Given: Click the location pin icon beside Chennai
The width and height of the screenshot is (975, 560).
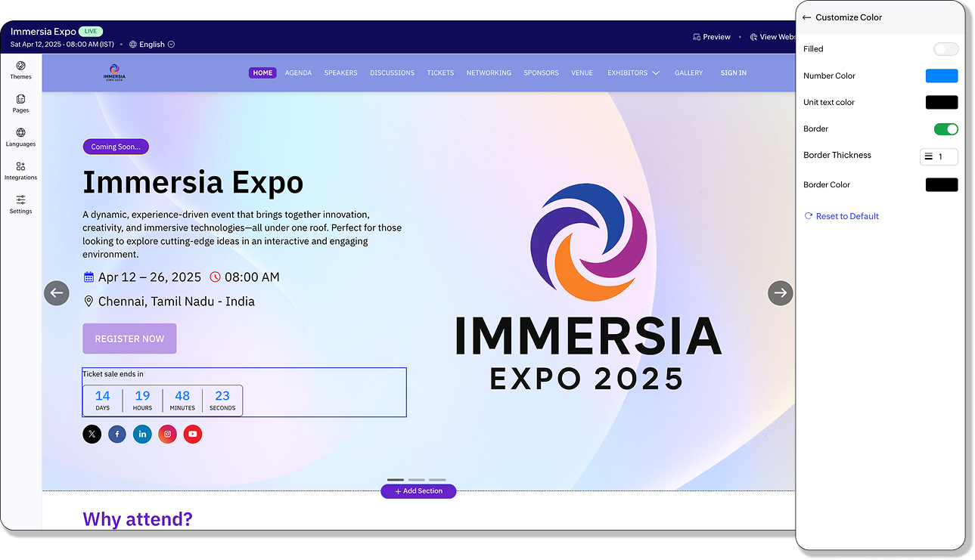Looking at the screenshot, I should 88,302.
